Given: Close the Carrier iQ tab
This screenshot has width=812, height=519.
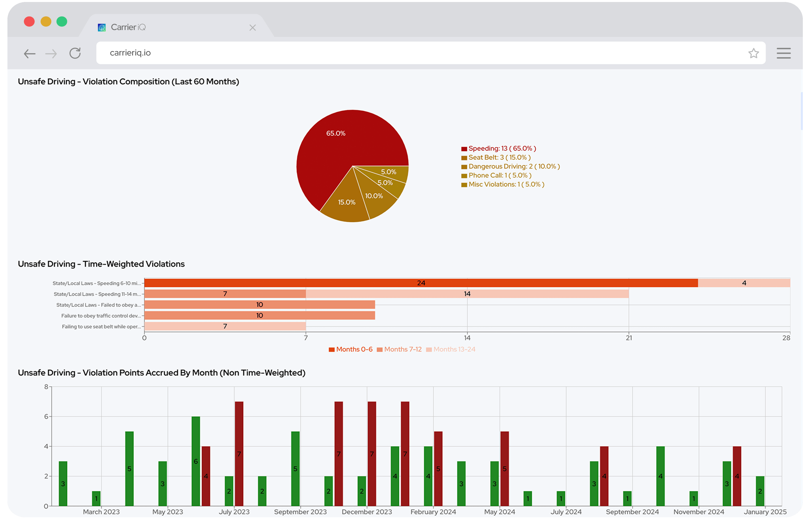Looking at the screenshot, I should click(253, 28).
